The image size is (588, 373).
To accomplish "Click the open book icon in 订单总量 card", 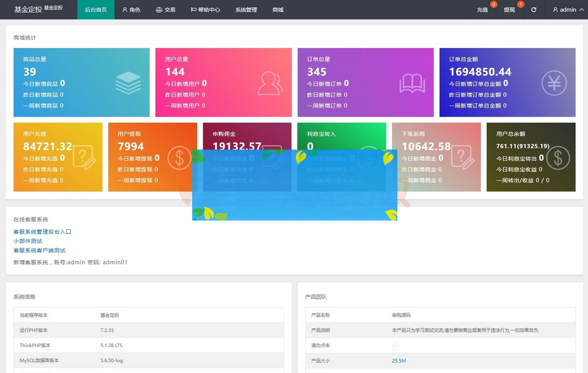I will click(x=412, y=83).
